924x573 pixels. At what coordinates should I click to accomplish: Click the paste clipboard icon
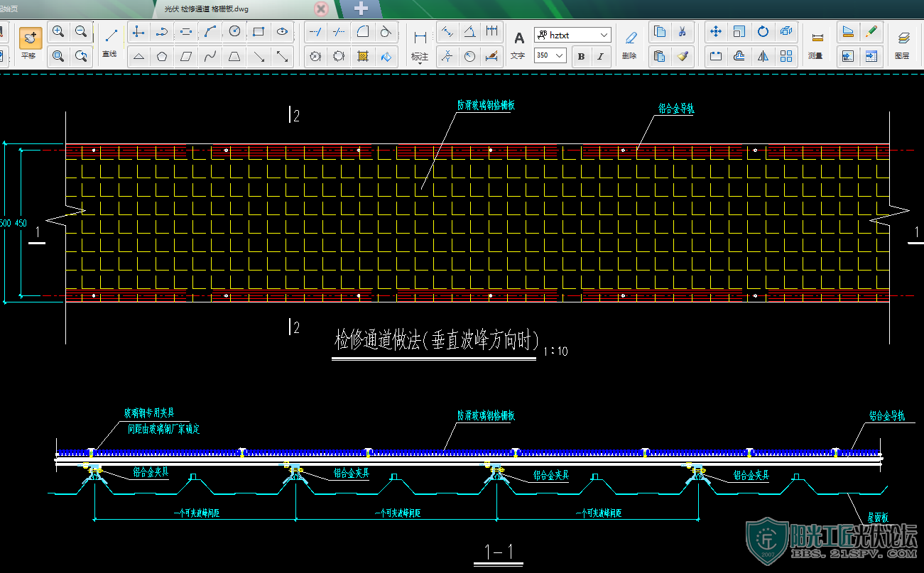tap(660, 56)
